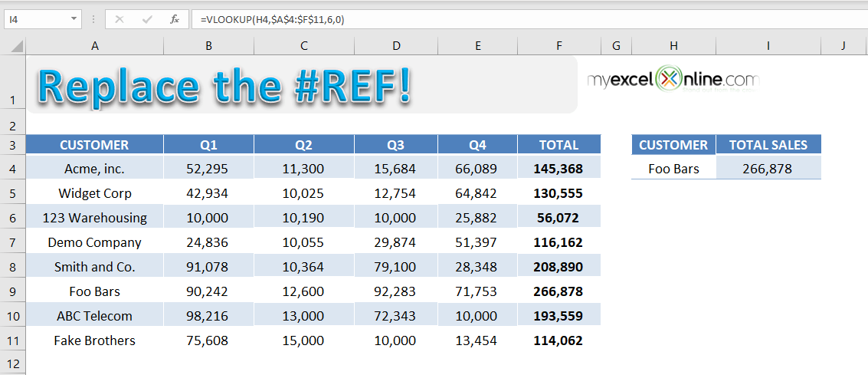Click the 'Demo Company' cell
Screen dimensions: 868x375
click(95, 242)
